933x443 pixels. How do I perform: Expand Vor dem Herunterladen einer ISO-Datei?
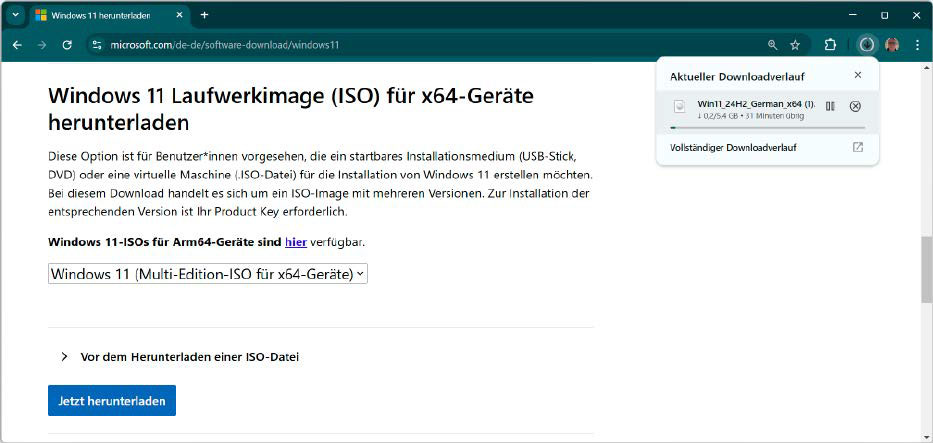[180, 357]
